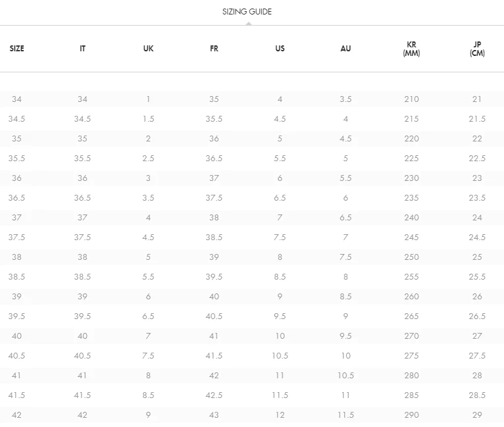Select the FR column header
Viewport: 504px width, 427px height.
214,49
